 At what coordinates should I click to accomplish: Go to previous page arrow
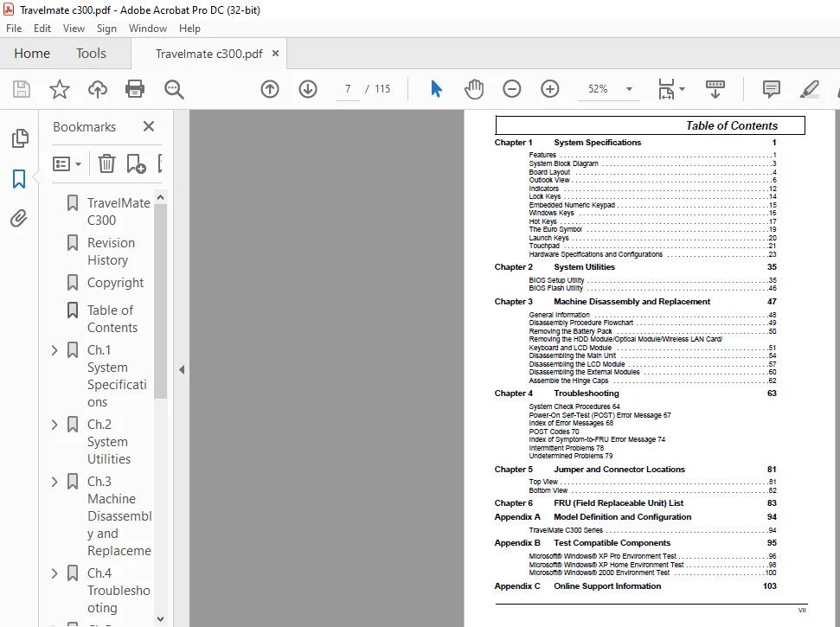pos(270,89)
